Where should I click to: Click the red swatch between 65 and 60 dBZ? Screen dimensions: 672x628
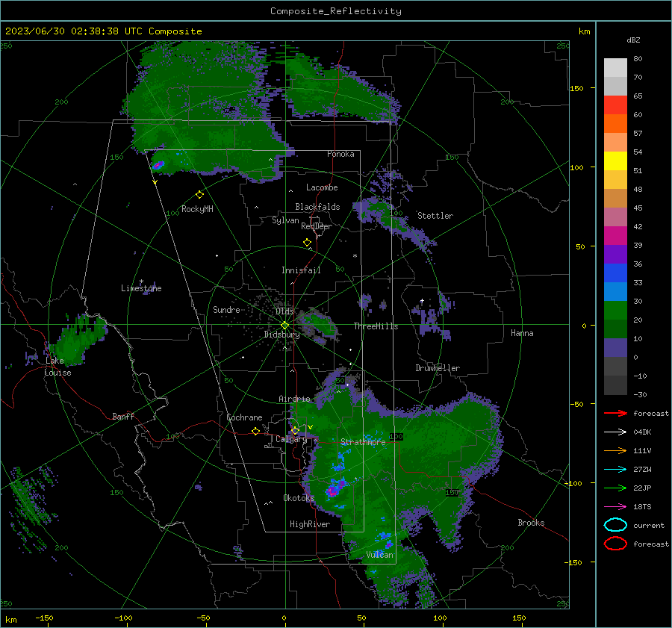(615, 105)
